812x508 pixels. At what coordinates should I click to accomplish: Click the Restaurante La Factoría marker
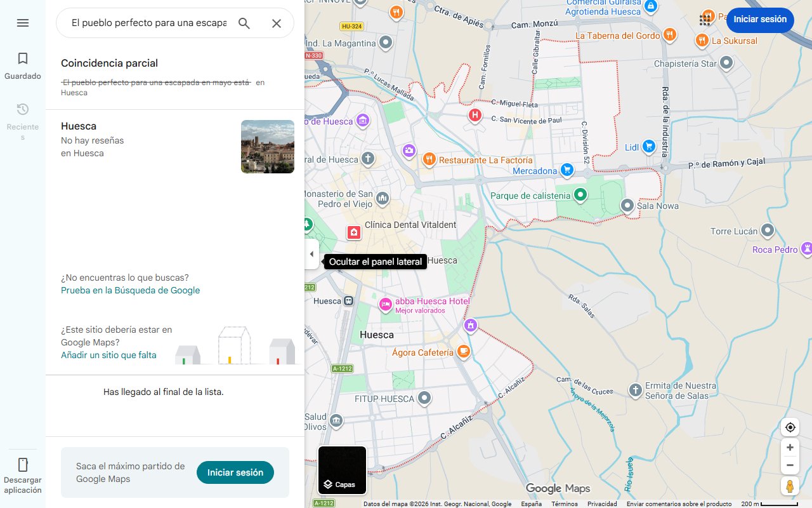[429, 160]
